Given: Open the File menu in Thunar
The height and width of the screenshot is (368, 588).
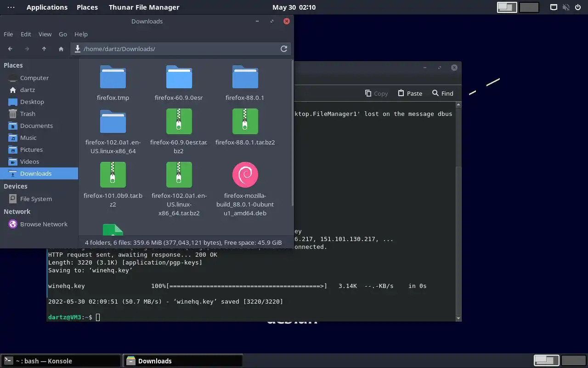Looking at the screenshot, I should pyautogui.click(x=8, y=34).
